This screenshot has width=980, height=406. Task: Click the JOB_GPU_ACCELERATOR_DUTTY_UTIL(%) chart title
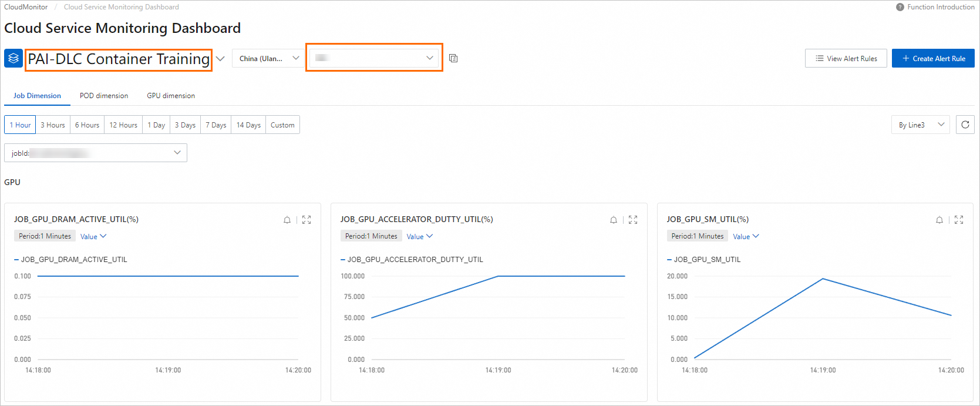(x=417, y=219)
